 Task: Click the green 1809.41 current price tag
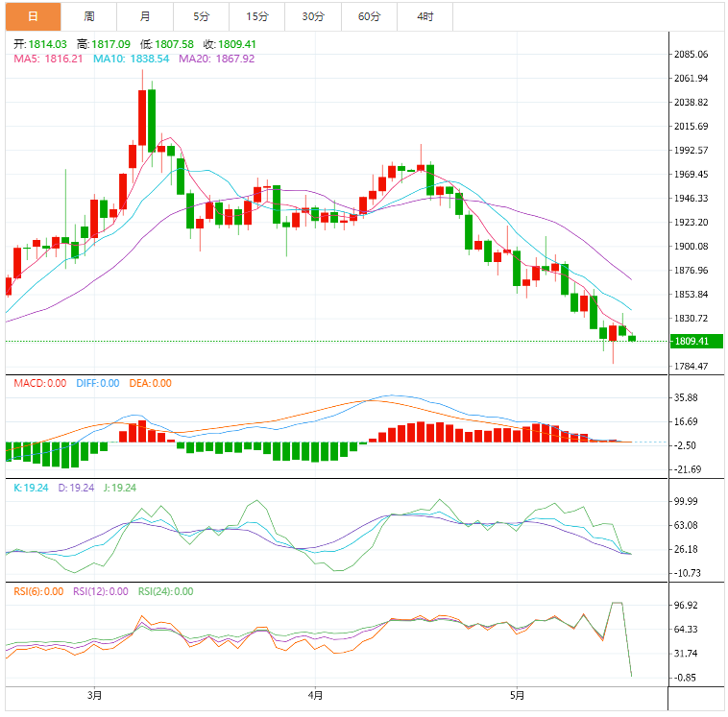pyautogui.click(x=696, y=341)
